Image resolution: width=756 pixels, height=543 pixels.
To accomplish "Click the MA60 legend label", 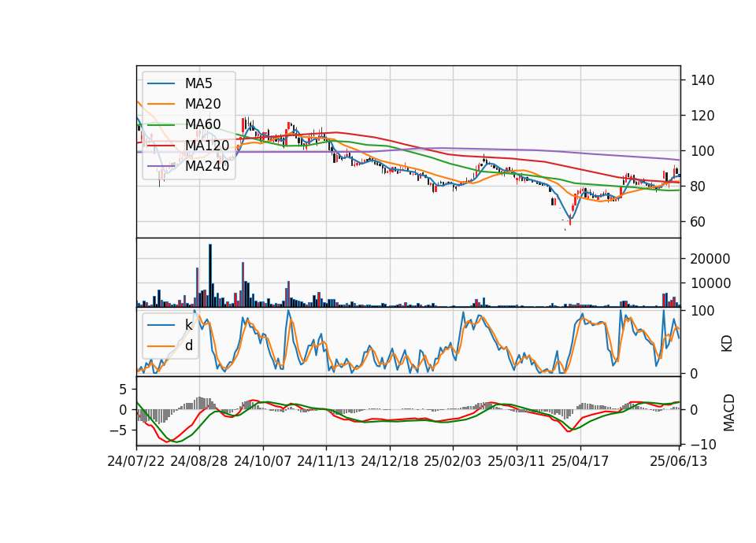I will (203, 124).
